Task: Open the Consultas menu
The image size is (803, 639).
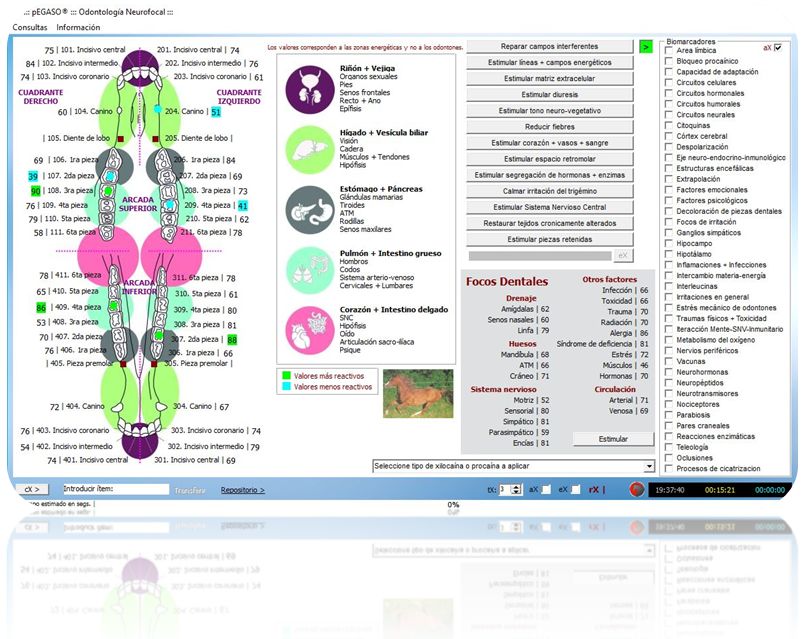Action: [30, 28]
